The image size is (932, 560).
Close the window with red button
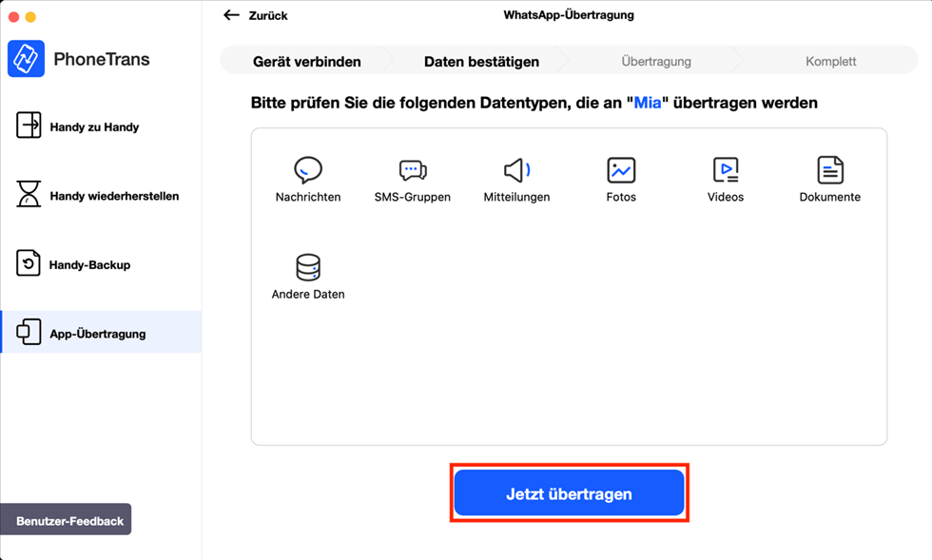point(13,17)
